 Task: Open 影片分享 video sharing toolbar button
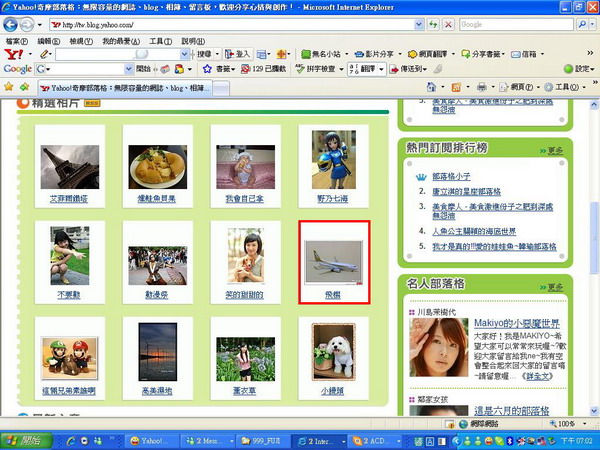tap(374, 54)
